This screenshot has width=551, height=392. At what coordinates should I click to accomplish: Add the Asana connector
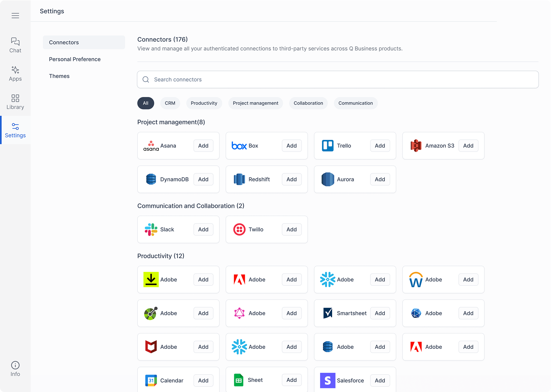203,146
